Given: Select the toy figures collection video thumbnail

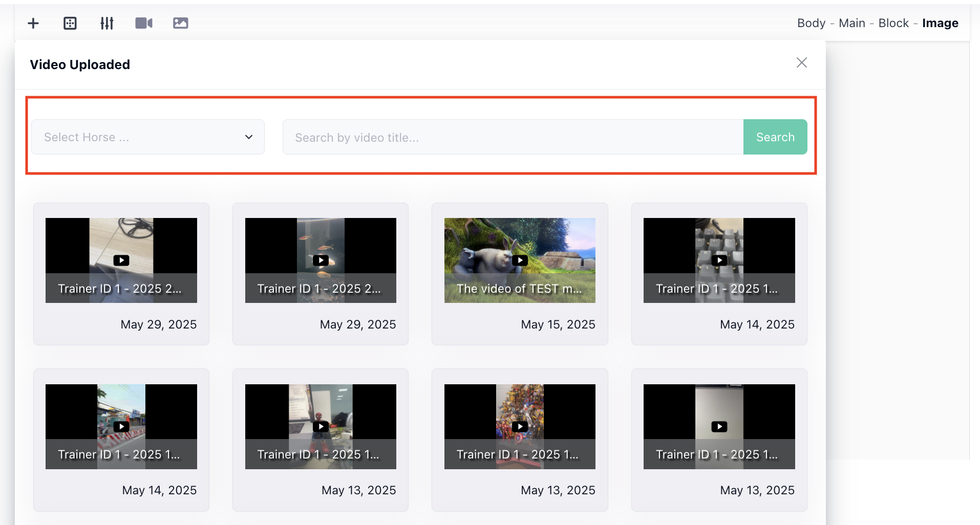Looking at the screenshot, I should point(520,426).
